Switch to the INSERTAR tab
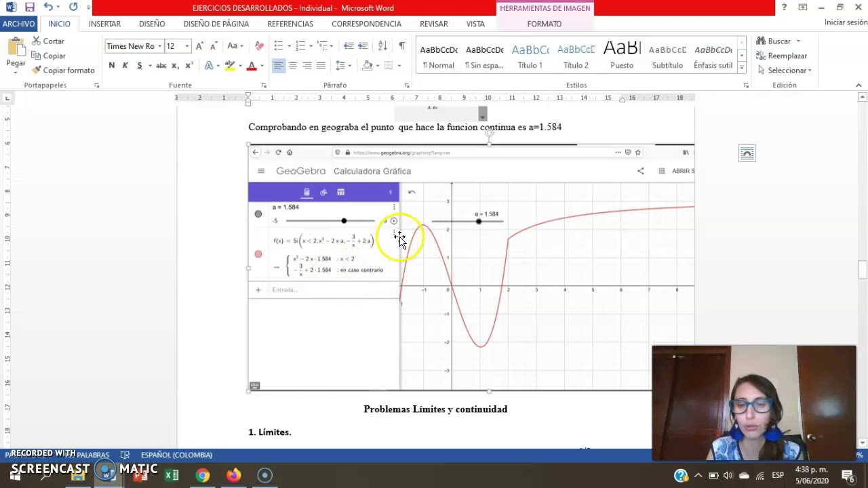 click(x=104, y=24)
